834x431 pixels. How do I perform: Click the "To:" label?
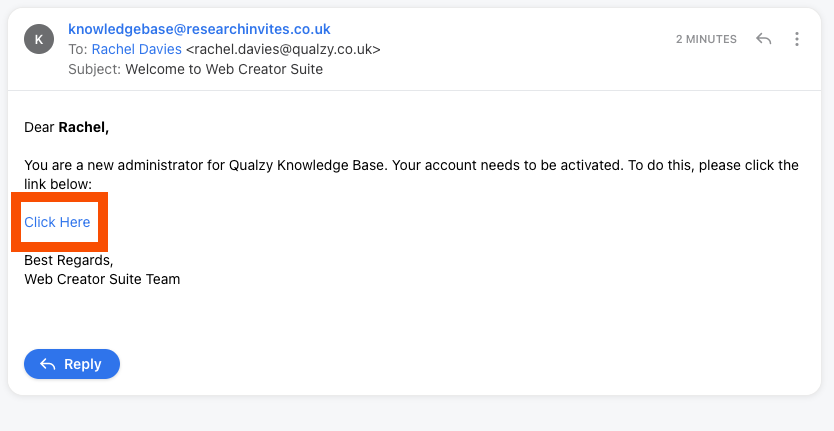[77, 49]
